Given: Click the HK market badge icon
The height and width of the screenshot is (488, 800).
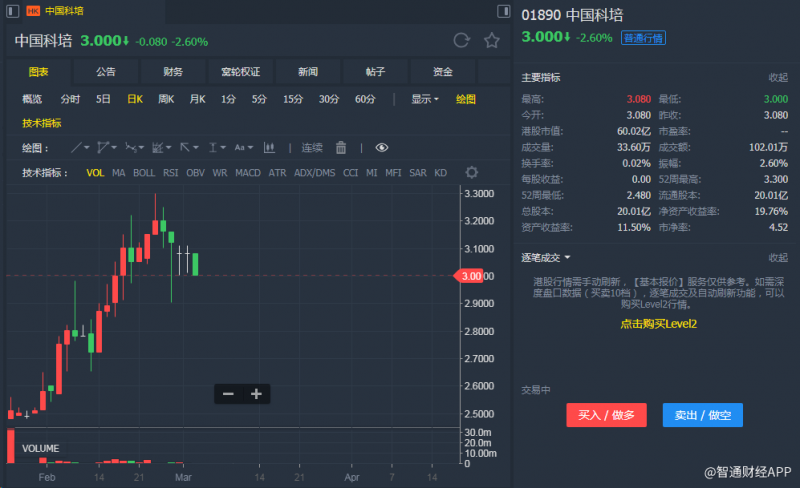Looking at the screenshot, I should (33, 11).
